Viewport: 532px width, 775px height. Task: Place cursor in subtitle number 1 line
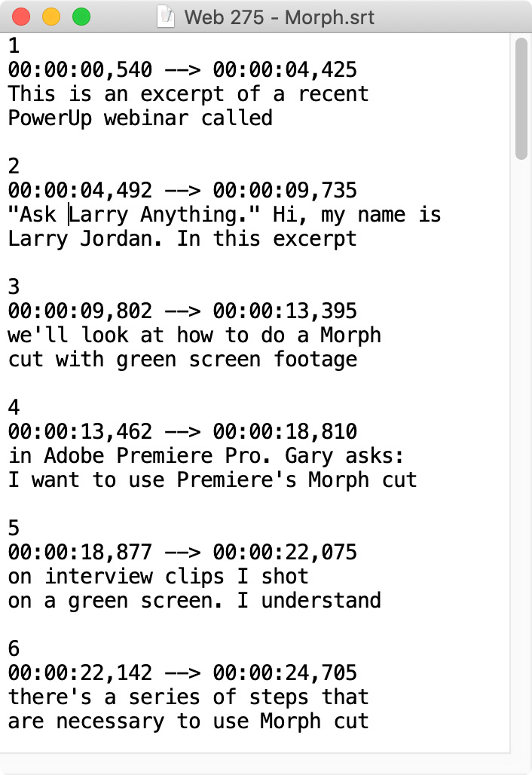pos(14,45)
